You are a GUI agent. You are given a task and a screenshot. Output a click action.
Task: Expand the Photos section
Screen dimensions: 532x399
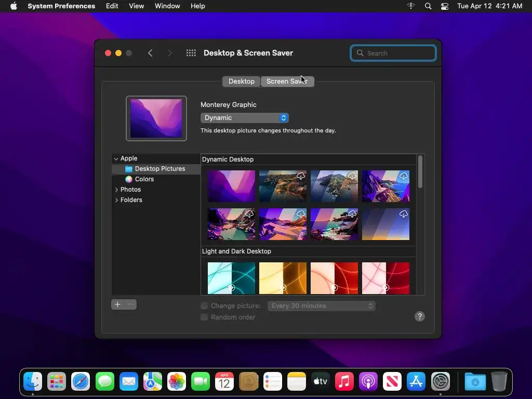point(116,190)
